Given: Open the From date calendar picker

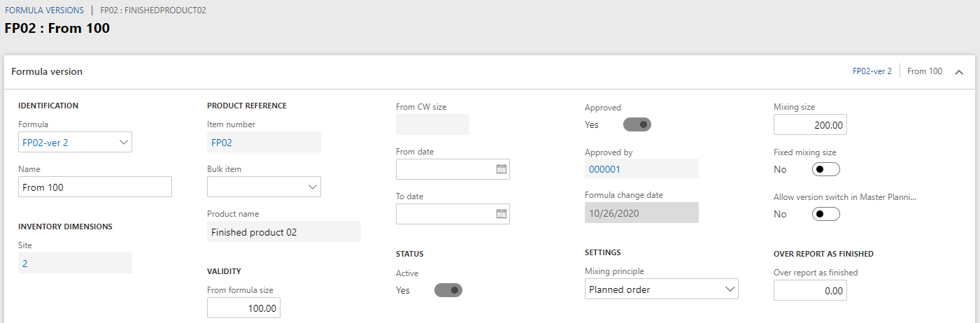Looking at the screenshot, I should pos(501,169).
